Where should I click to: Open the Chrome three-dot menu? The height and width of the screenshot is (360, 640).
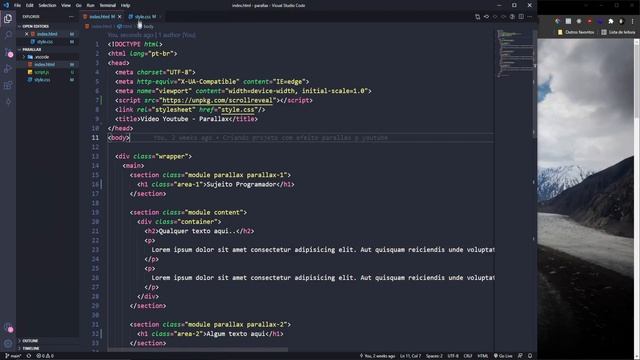[633, 21]
